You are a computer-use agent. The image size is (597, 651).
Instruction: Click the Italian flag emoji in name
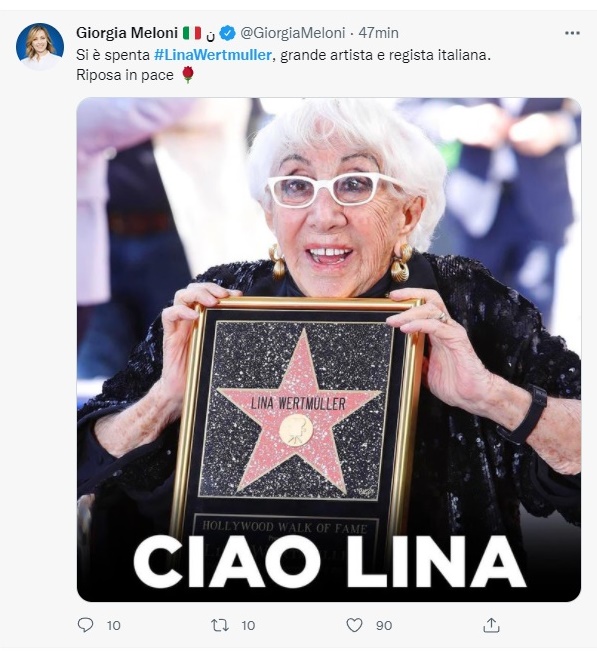tap(192, 33)
